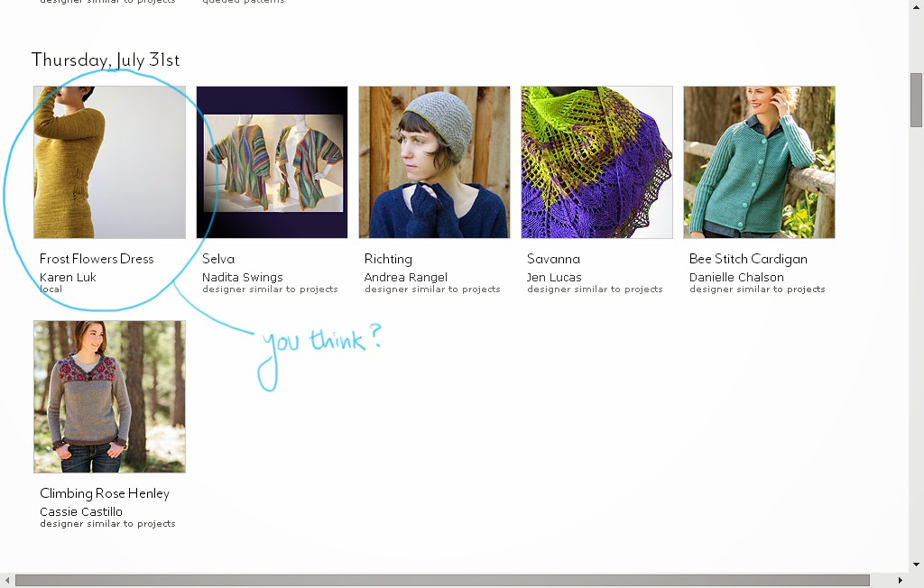Screen dimensions: 924x588
Task: Click 'designer similar to projects' under Andrea Rangel
Action: pyautogui.click(x=432, y=289)
